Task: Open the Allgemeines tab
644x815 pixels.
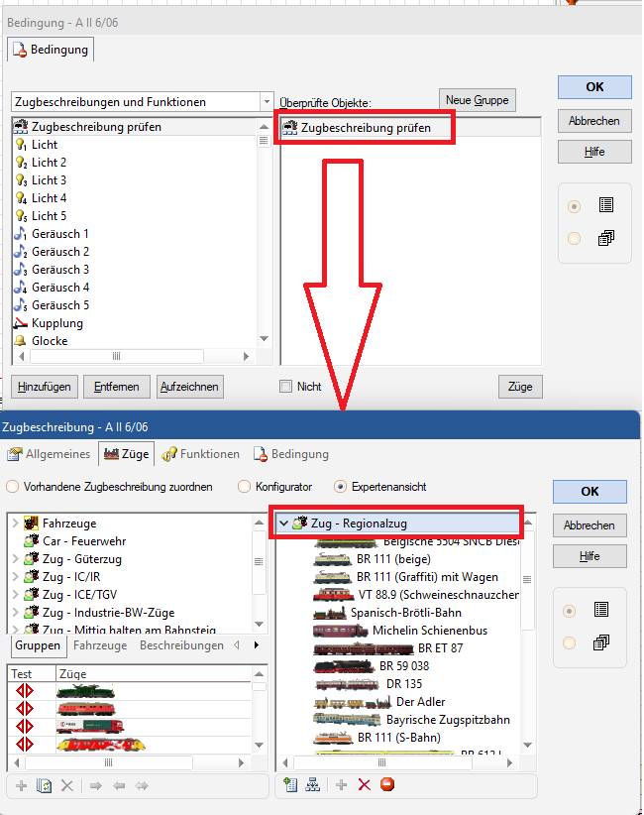Action: 50,454
